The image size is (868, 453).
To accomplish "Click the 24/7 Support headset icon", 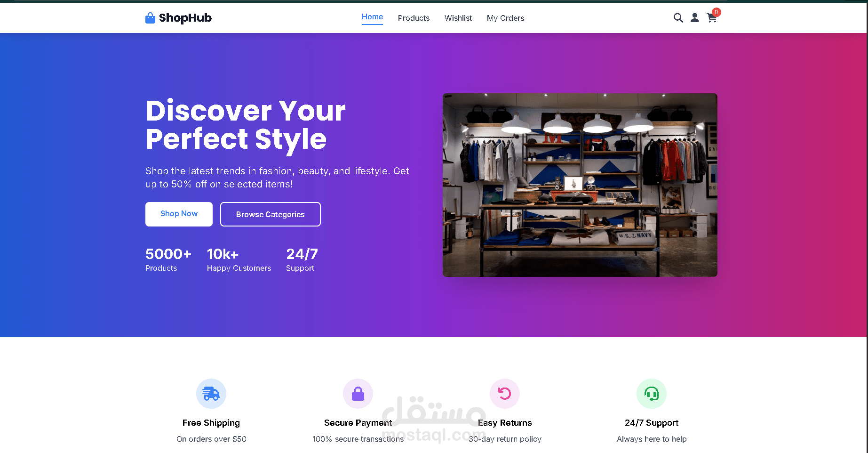I will (x=652, y=394).
